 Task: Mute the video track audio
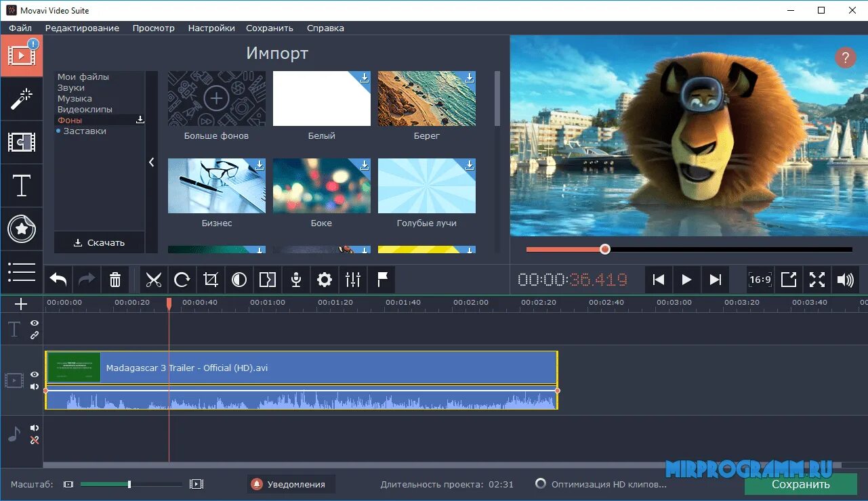click(x=35, y=387)
